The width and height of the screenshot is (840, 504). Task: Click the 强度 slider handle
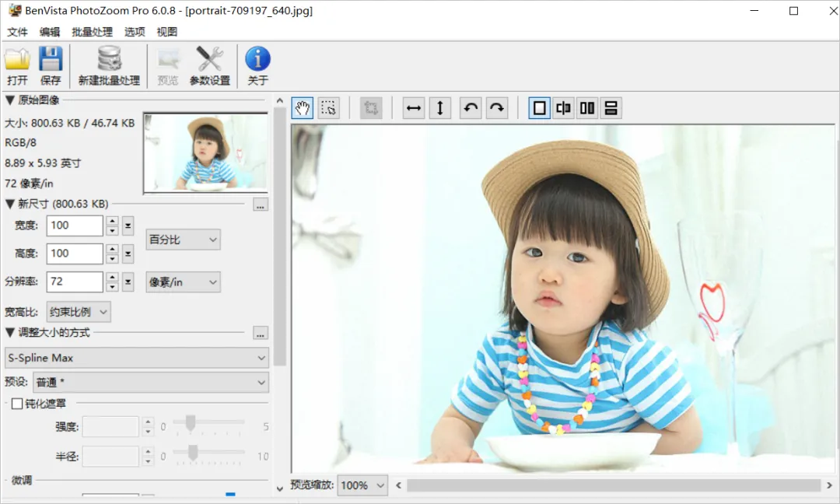pos(190,423)
